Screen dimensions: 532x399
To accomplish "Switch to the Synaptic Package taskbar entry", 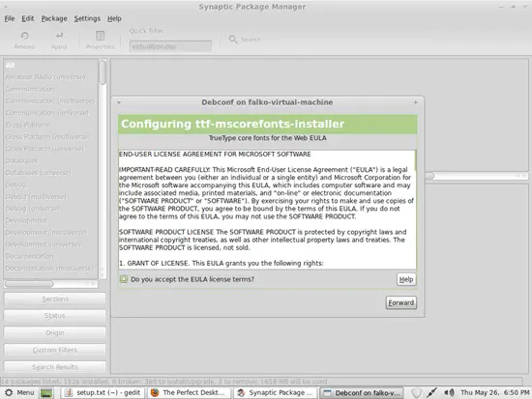I will (x=275, y=393).
